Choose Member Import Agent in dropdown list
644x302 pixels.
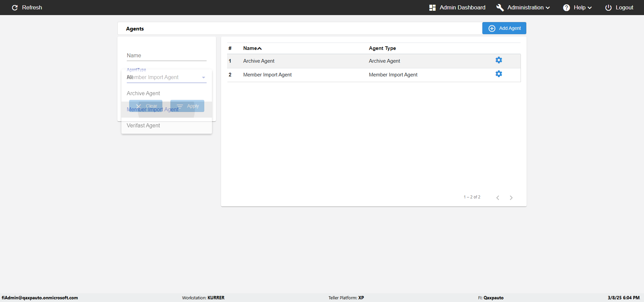point(167,110)
